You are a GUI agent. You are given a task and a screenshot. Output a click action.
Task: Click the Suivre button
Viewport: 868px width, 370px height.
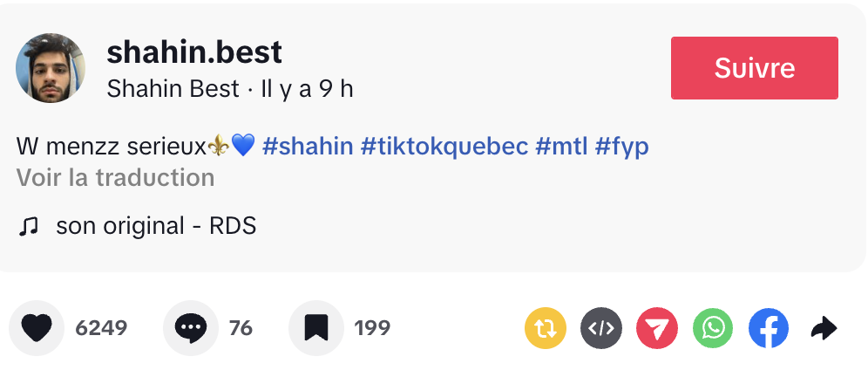[x=754, y=68]
